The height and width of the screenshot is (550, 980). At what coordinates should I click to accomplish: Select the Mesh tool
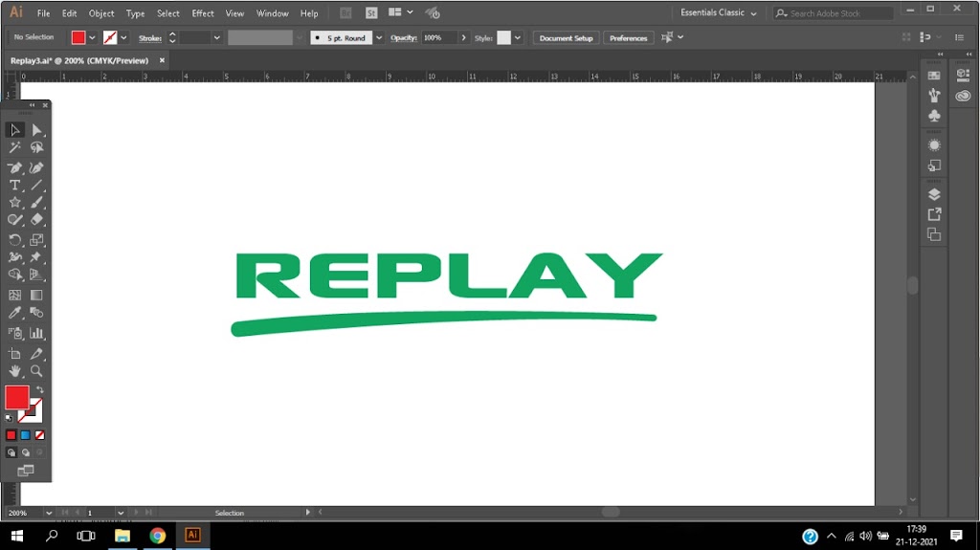(14, 295)
